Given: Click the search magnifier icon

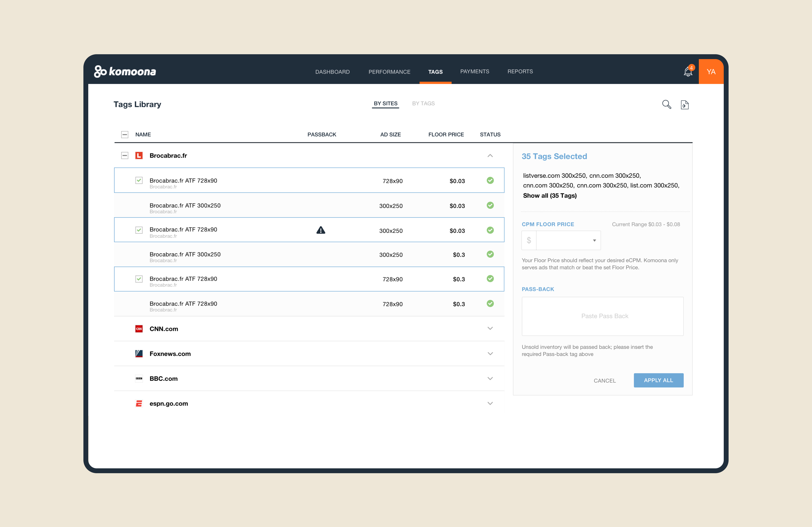Looking at the screenshot, I should tap(666, 104).
